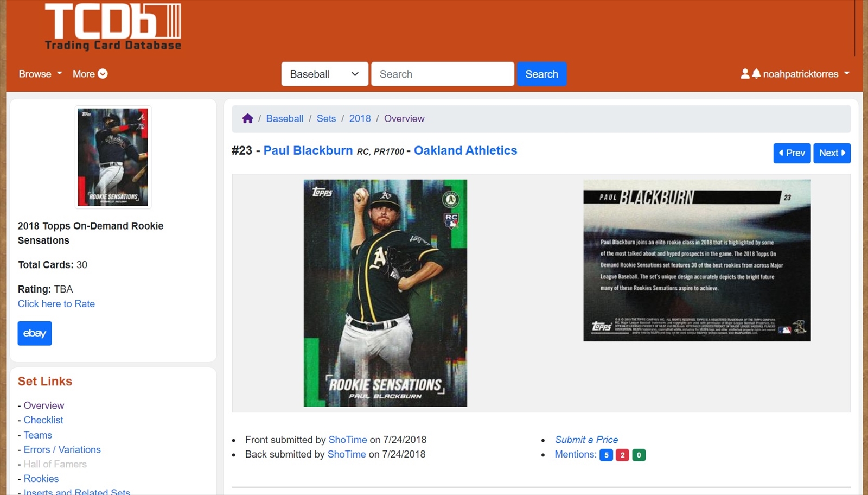The width and height of the screenshot is (868, 495).
Task: Click the notification bell icon
Action: click(x=756, y=73)
